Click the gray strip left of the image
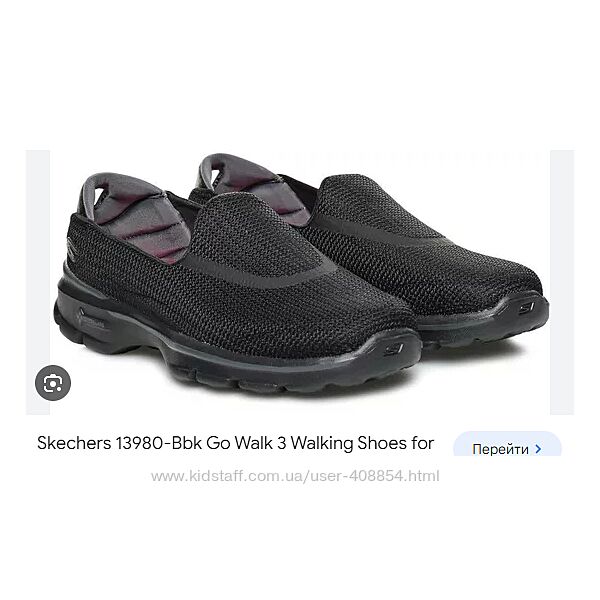 point(38,282)
